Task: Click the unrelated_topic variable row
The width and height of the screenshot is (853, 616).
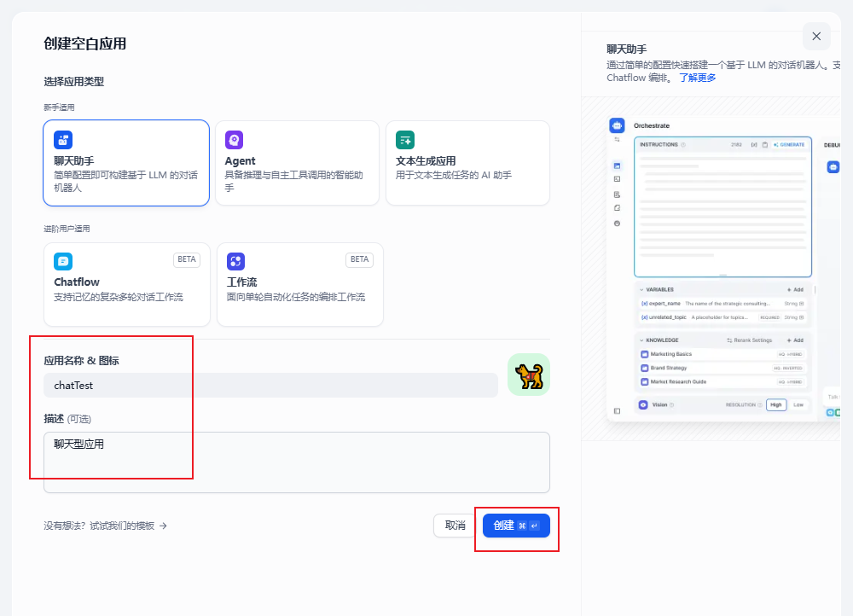Action: (x=722, y=317)
